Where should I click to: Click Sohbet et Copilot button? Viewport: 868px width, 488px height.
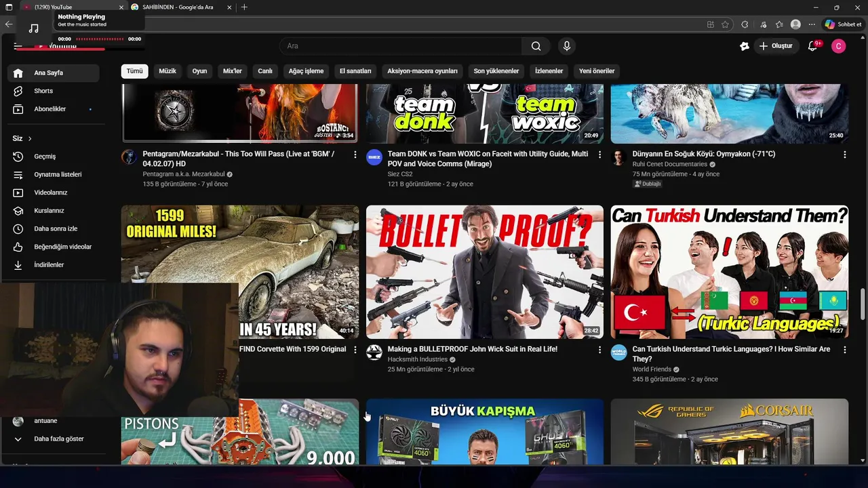(x=843, y=24)
